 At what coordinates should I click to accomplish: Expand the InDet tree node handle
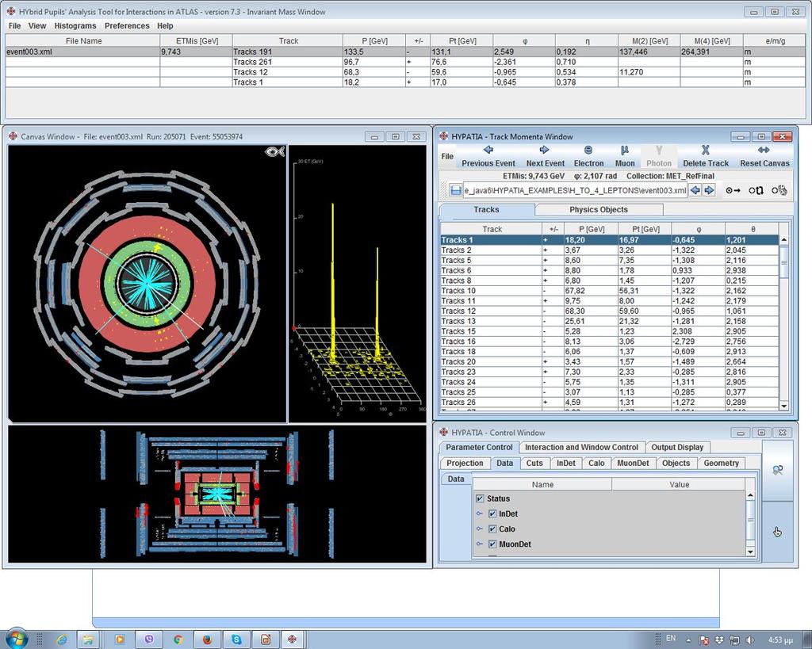coord(480,514)
